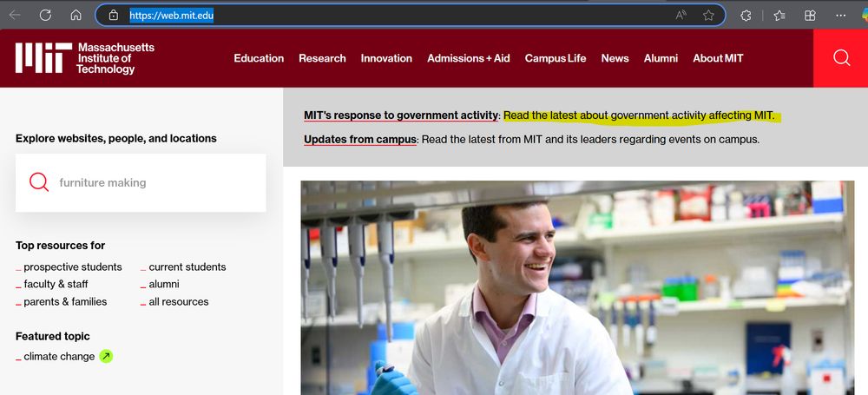Open the Admissions + Aid menu
868x395 pixels.
(469, 58)
